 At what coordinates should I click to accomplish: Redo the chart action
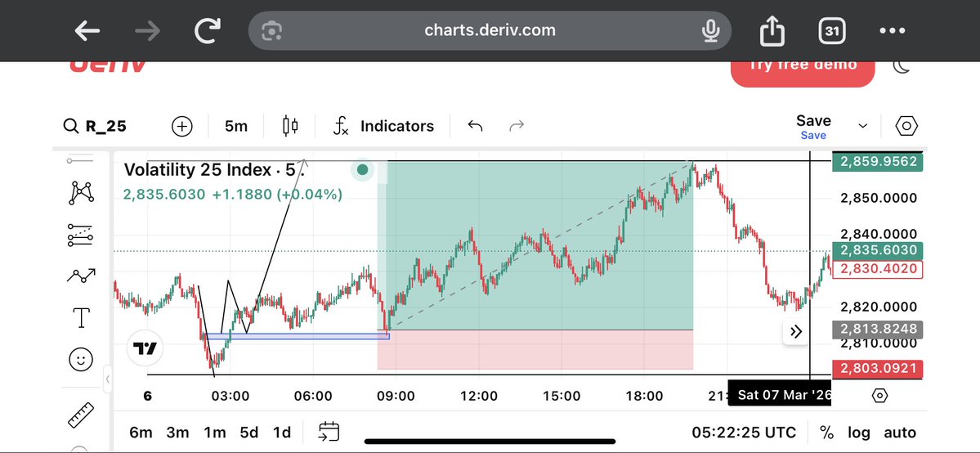pyautogui.click(x=517, y=127)
